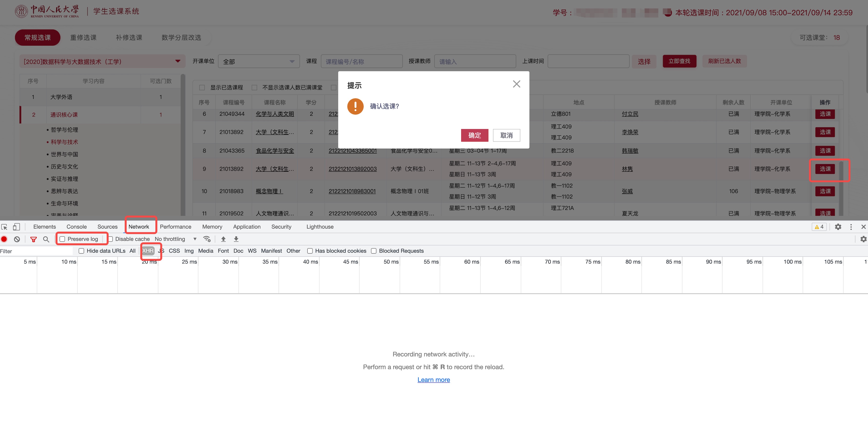Toggle the network filter funnel icon
The height and width of the screenshot is (437, 868).
click(33, 239)
